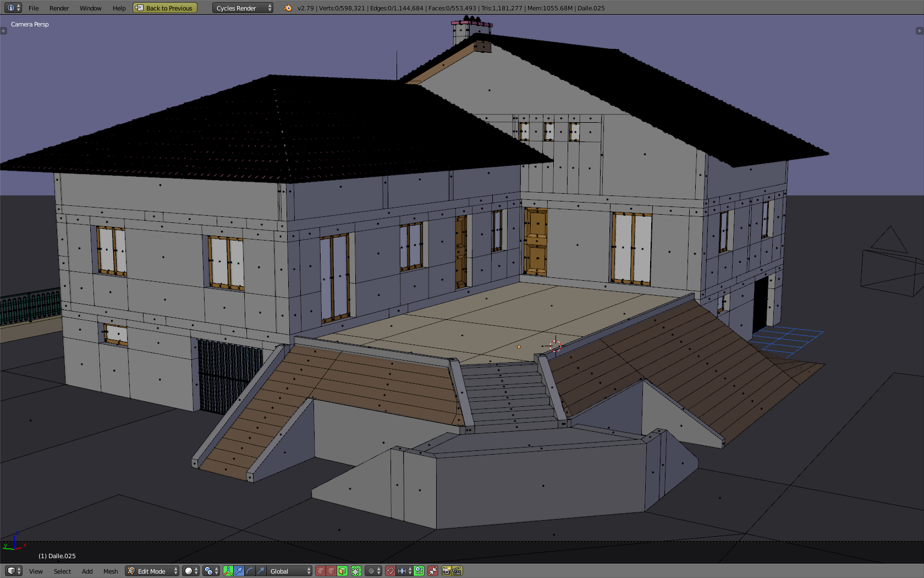This screenshot has width=924, height=578.
Task: Open the Mesh menu in viewport header
Action: click(111, 571)
